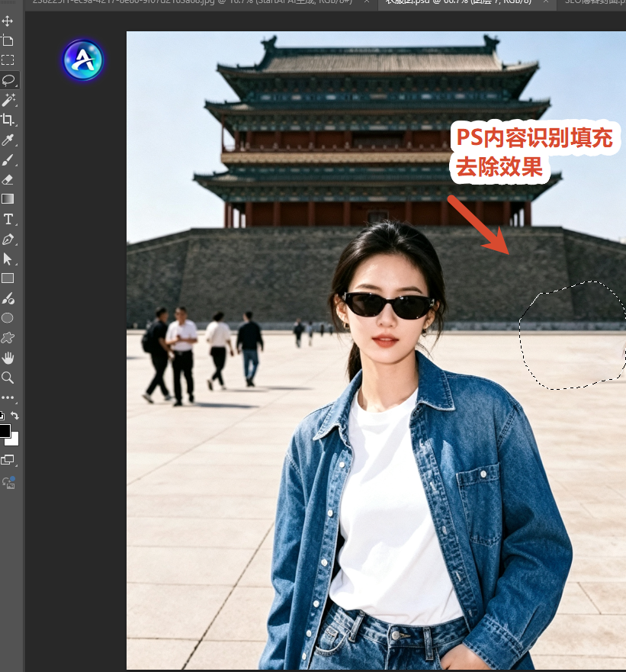This screenshot has width=626, height=672.
Task: Switch to the StartAI jpg document tab
Action: pos(192,2)
